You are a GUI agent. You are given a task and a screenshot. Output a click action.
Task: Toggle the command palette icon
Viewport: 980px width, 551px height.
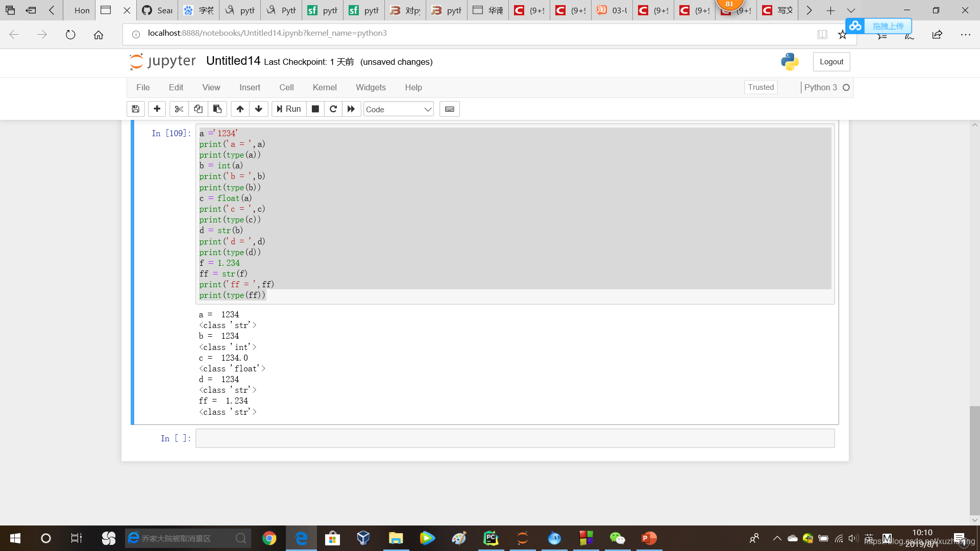pyautogui.click(x=450, y=109)
